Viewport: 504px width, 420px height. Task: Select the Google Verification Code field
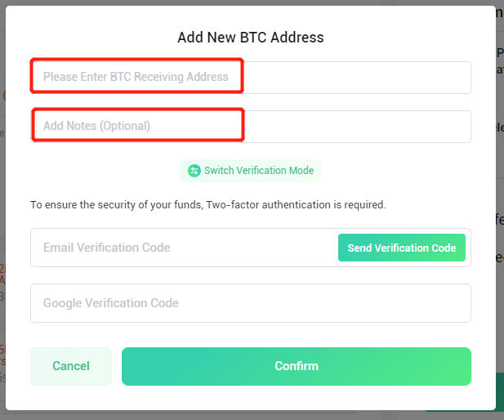coord(251,303)
